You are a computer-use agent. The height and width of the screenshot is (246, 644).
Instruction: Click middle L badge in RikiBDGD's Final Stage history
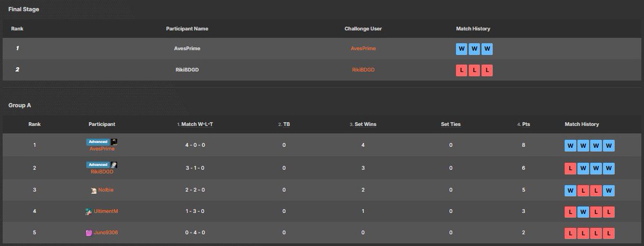(474, 70)
